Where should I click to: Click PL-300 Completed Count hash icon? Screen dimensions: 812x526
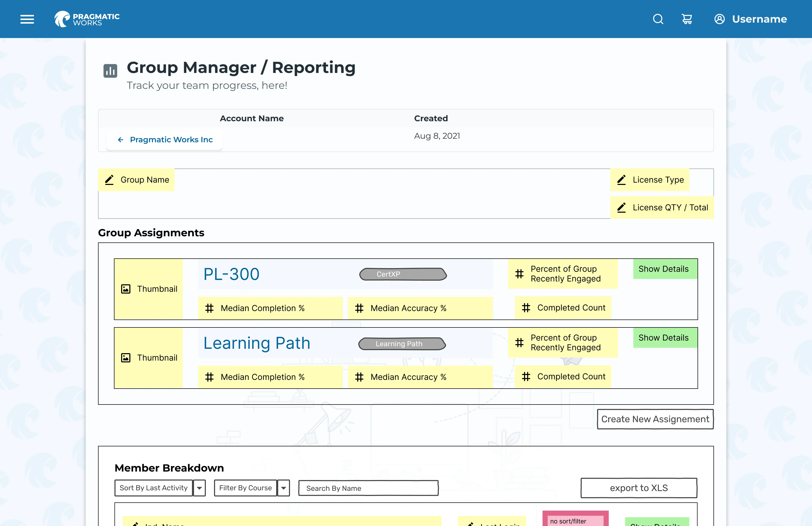pos(526,308)
